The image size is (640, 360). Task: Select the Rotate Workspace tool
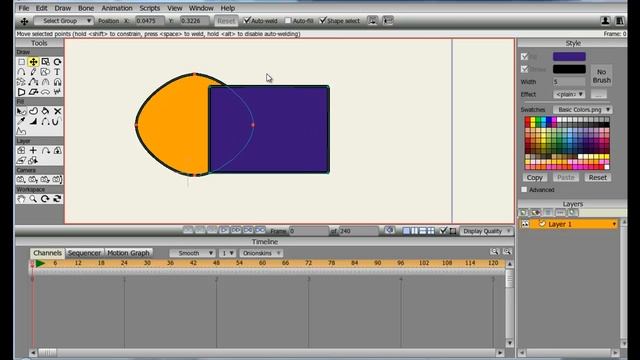click(x=45, y=199)
